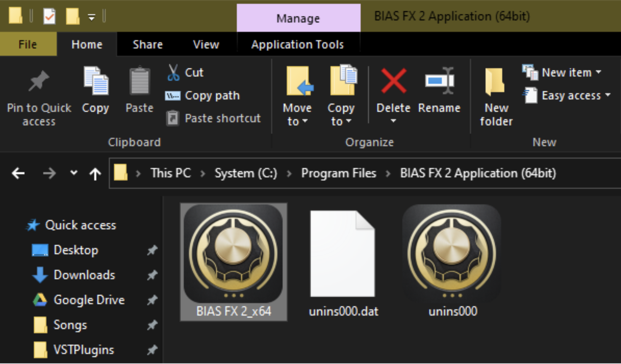Click the Move to folder icon

point(300,81)
